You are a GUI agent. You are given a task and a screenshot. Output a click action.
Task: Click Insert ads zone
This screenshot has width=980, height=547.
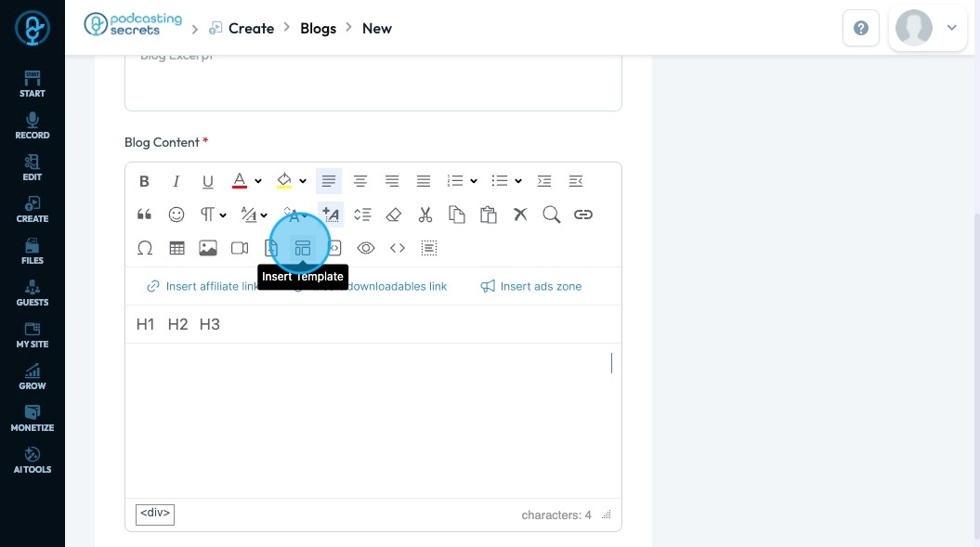point(531,286)
